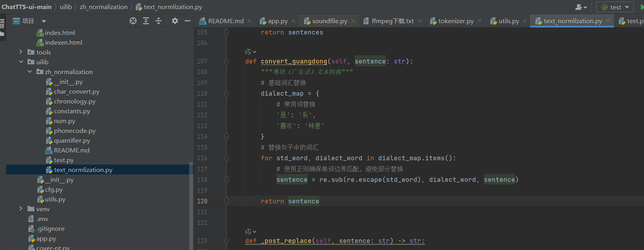Toggle fold end marker at line 120
This screenshot has width=644, height=250.
tap(227, 201)
